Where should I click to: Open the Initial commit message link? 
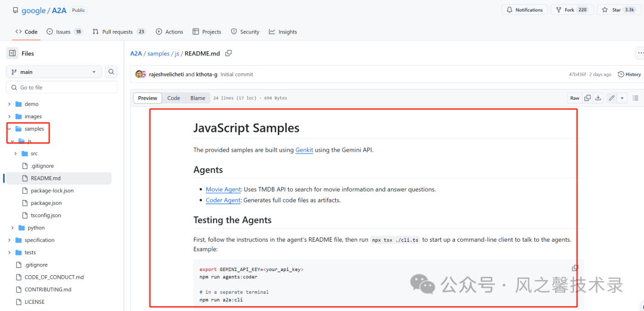coord(237,75)
